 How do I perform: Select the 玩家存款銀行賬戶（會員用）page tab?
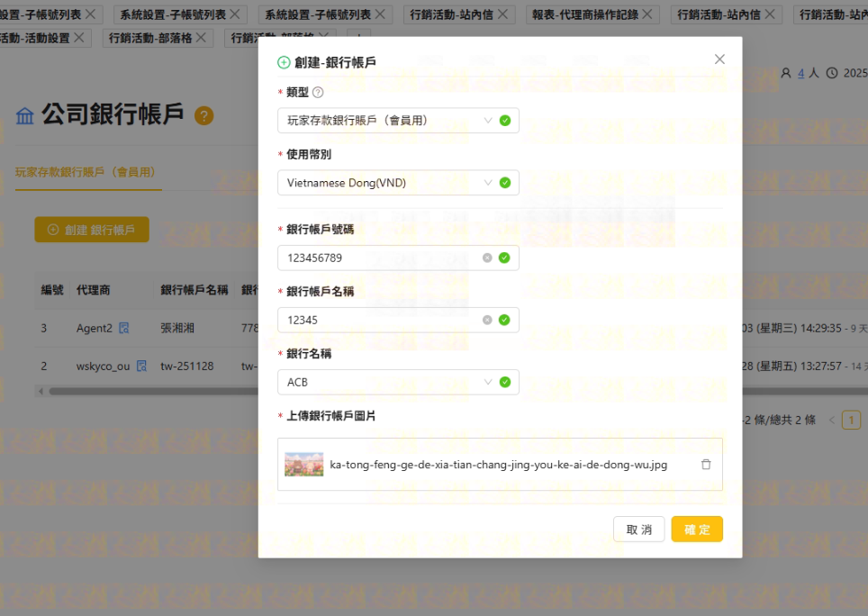coord(86,172)
